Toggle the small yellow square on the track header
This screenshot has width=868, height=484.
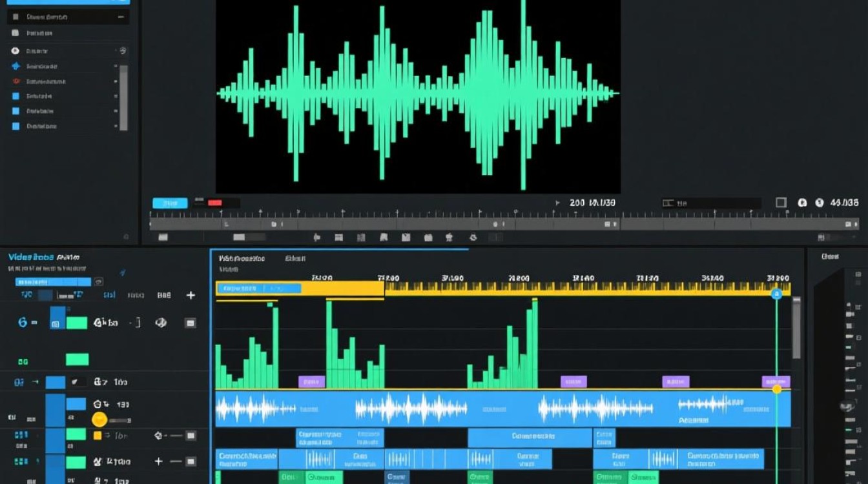pos(98,436)
